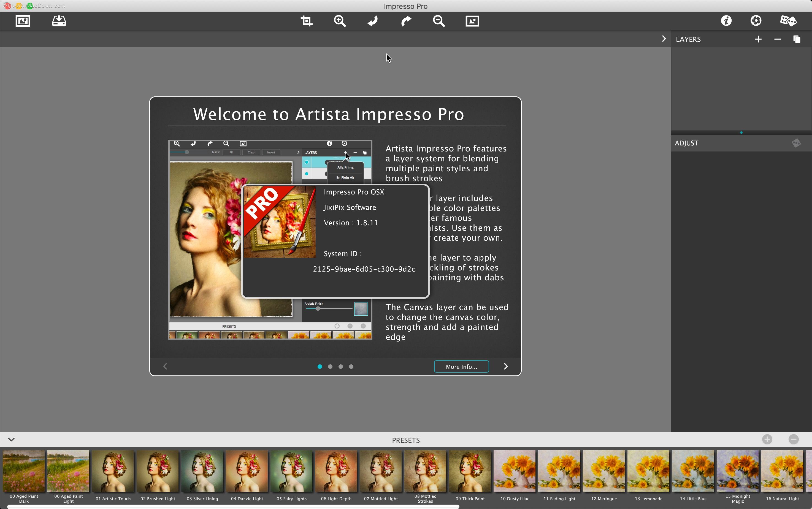
Task: Redo the last action
Action: [x=406, y=21]
